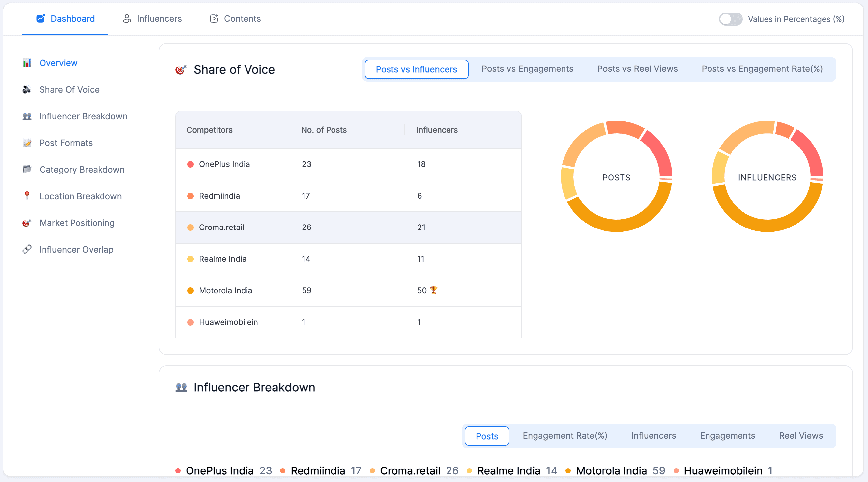Click Croma.retail influencers value 21
868x482 pixels.
pos(421,227)
